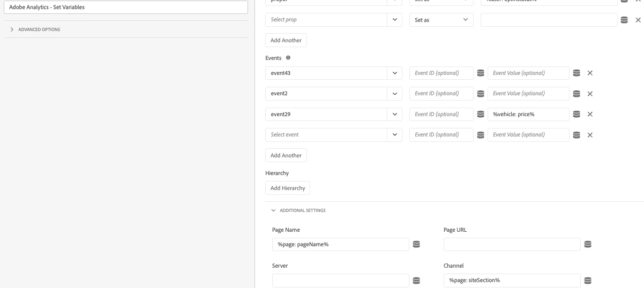The image size is (644, 288).
Task: Remove the event43 row
Action: 590,73
